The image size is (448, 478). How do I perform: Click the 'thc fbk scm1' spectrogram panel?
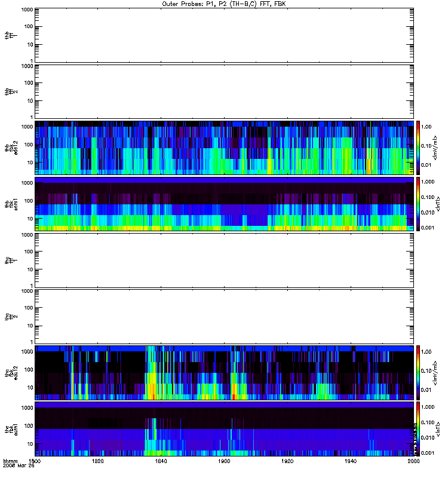click(x=225, y=429)
